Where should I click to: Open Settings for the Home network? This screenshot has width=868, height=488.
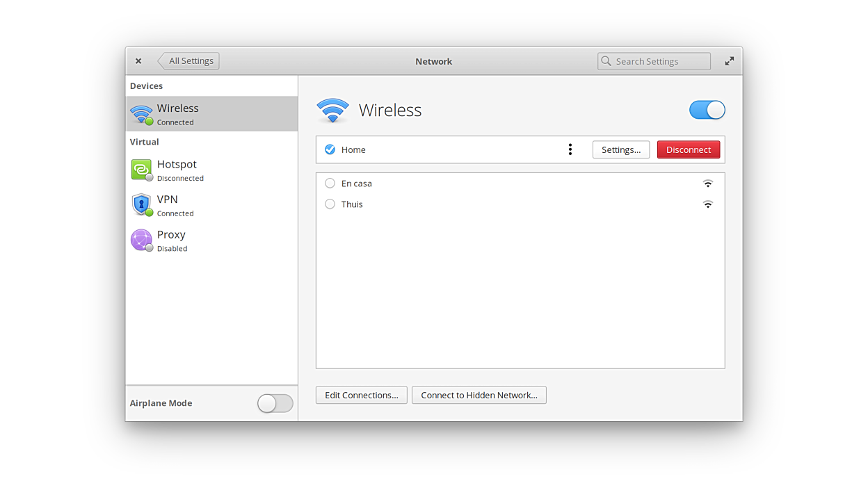(x=621, y=149)
